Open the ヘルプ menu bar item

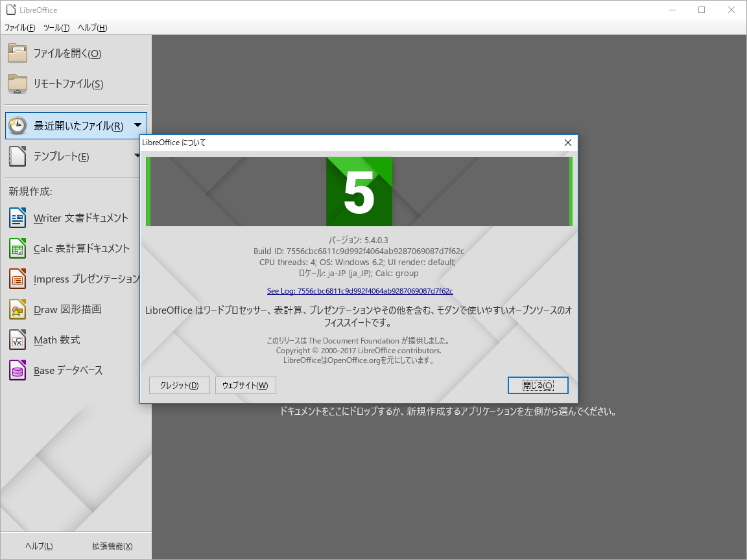pos(91,27)
